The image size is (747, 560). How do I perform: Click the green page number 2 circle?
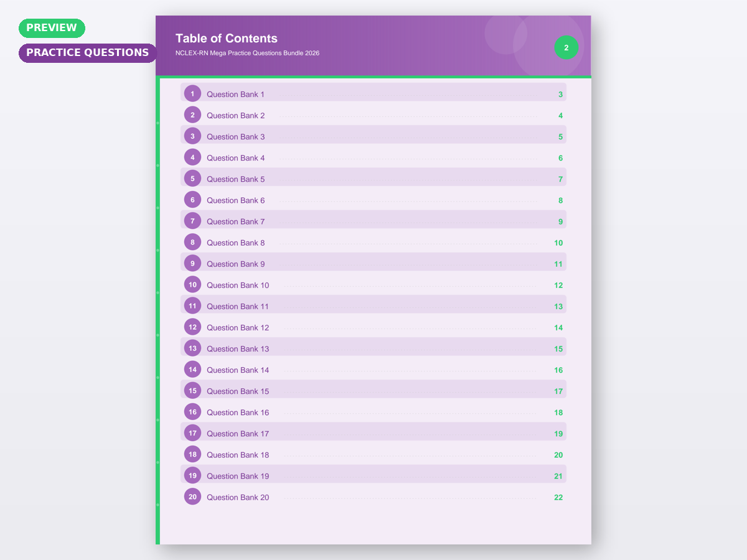[566, 48]
